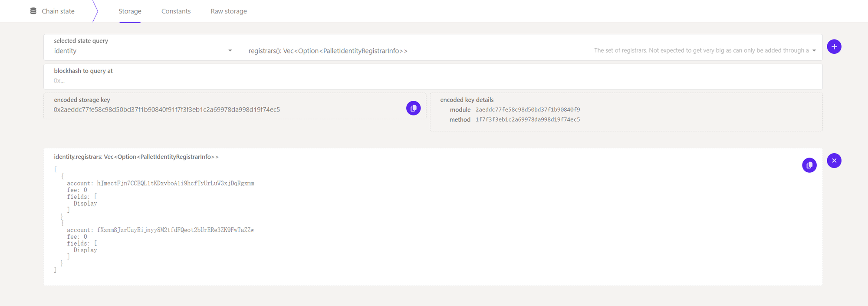868x306 pixels.
Task: Add the selected state query with plus button
Action: pos(834,46)
